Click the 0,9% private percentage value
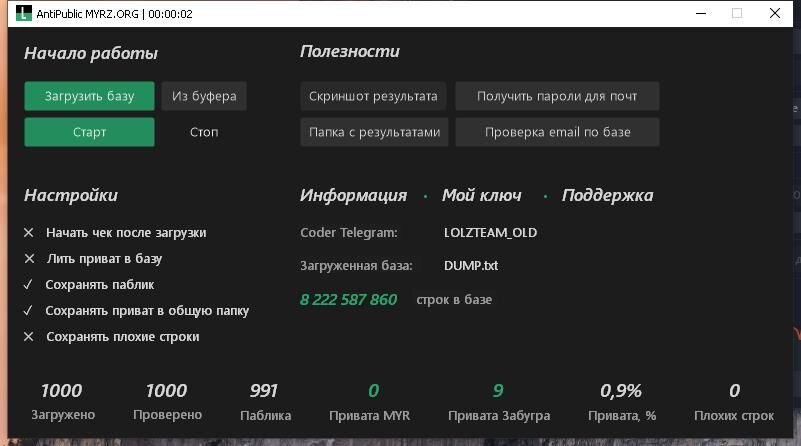Viewport: 801px width, 446px height. click(x=621, y=391)
